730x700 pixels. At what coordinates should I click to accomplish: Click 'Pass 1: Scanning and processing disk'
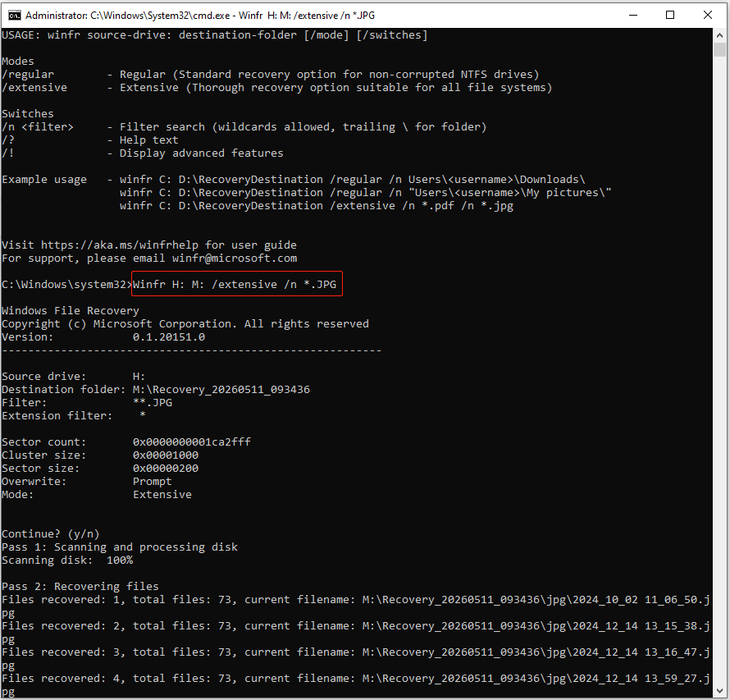[x=120, y=547]
